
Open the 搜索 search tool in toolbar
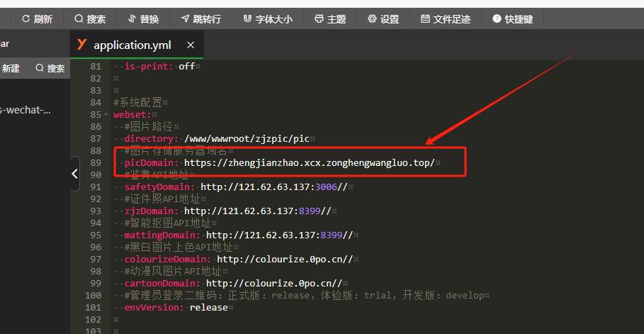click(90, 18)
